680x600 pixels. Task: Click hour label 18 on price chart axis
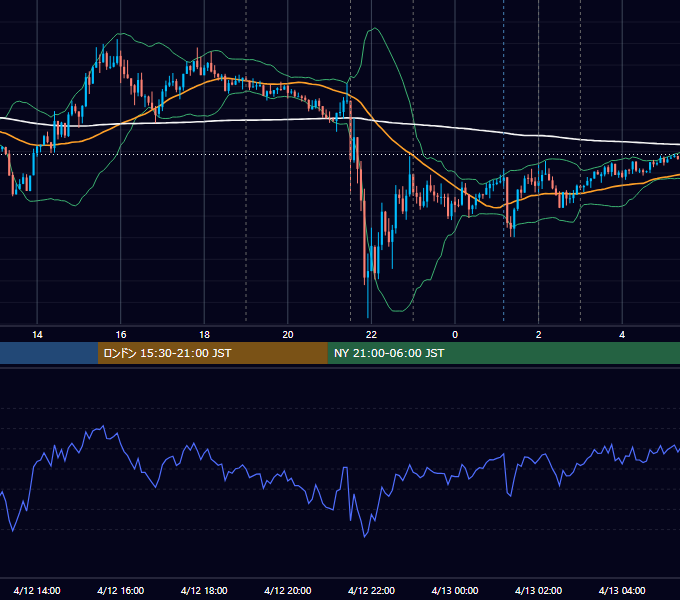pos(204,335)
